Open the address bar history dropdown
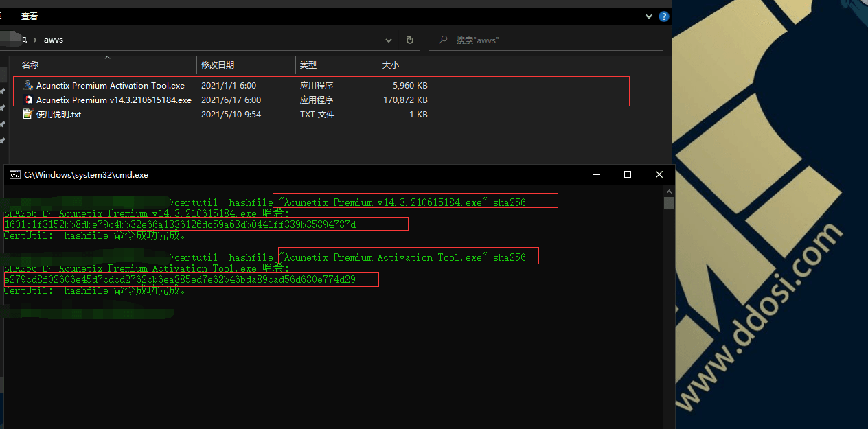This screenshot has width=868, height=429. coord(389,40)
